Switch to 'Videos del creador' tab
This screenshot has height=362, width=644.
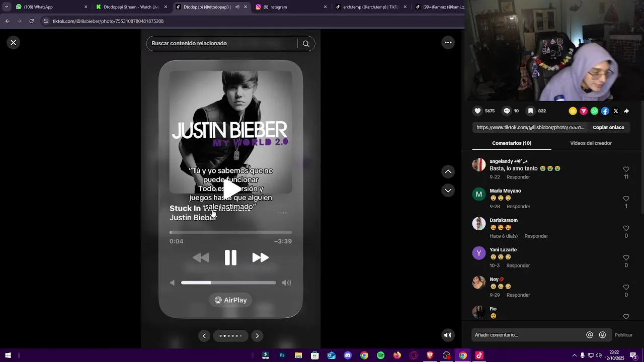point(591,143)
